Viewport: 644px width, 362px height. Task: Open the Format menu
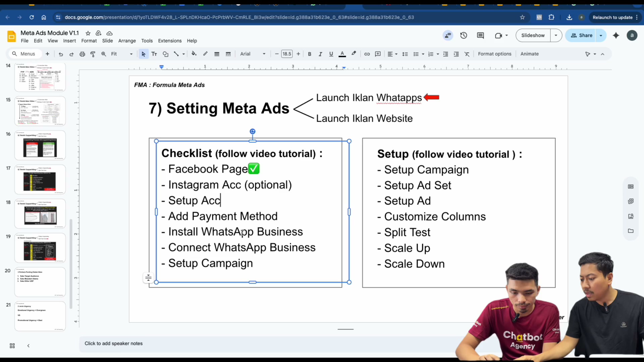(x=89, y=41)
